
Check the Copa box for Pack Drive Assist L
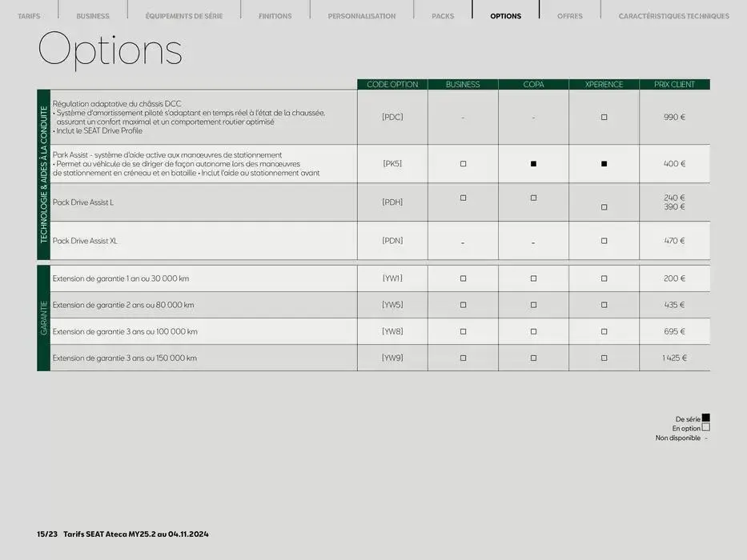tap(533, 198)
